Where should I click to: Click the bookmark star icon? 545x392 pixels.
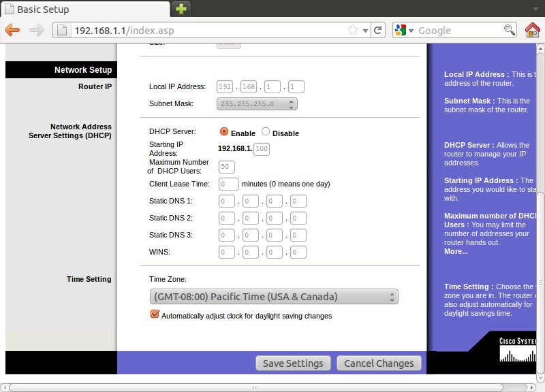point(353,31)
